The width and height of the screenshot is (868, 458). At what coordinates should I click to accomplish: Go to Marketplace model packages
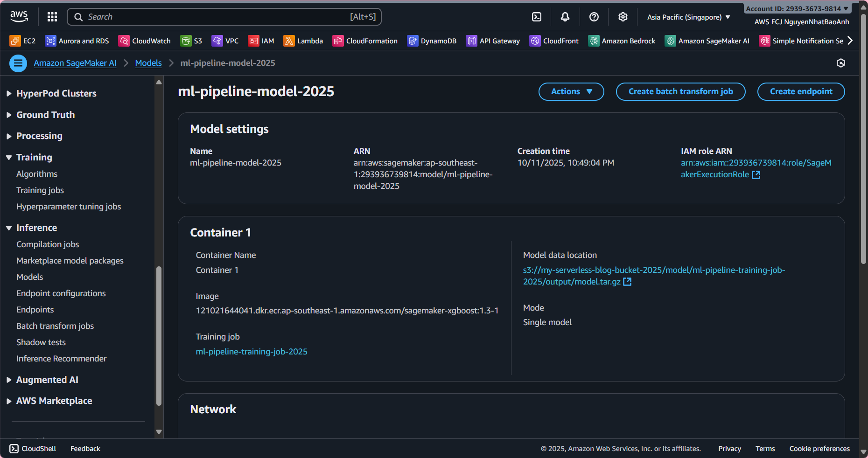point(70,261)
